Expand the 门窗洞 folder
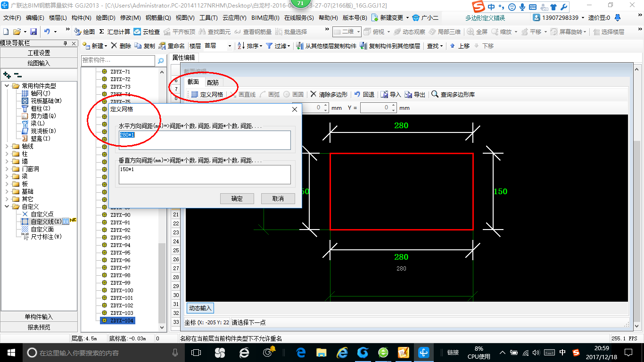 click(7, 169)
